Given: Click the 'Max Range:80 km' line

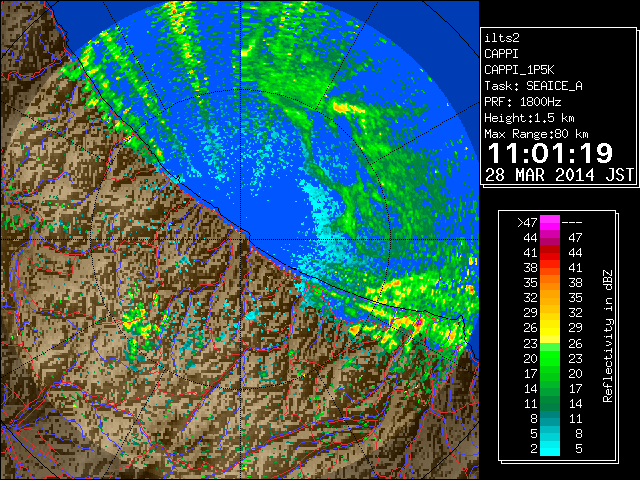Looking at the screenshot, I should [536, 134].
